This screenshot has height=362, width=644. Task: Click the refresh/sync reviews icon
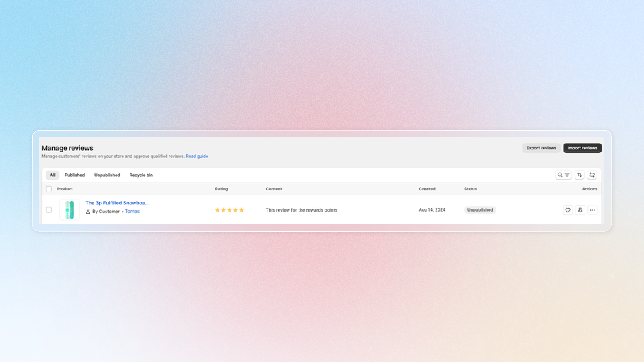[x=592, y=175]
